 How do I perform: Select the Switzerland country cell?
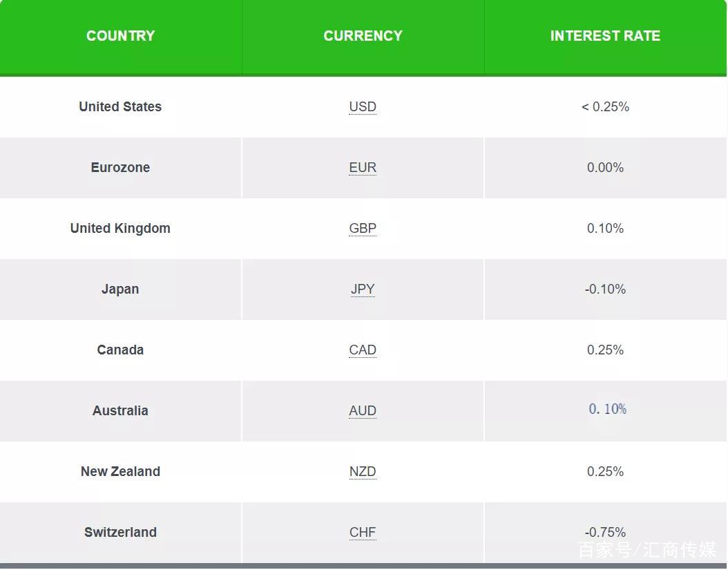tap(120, 533)
